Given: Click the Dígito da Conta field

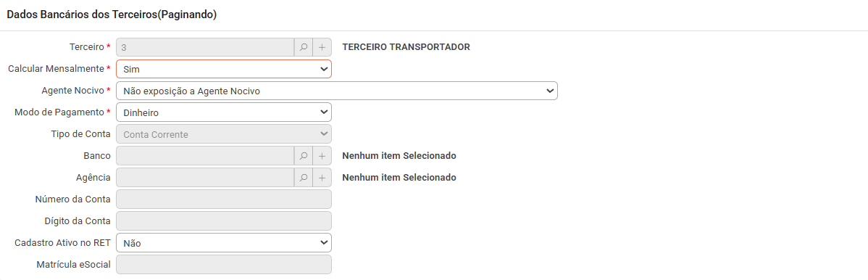Looking at the screenshot, I should pos(224,221).
